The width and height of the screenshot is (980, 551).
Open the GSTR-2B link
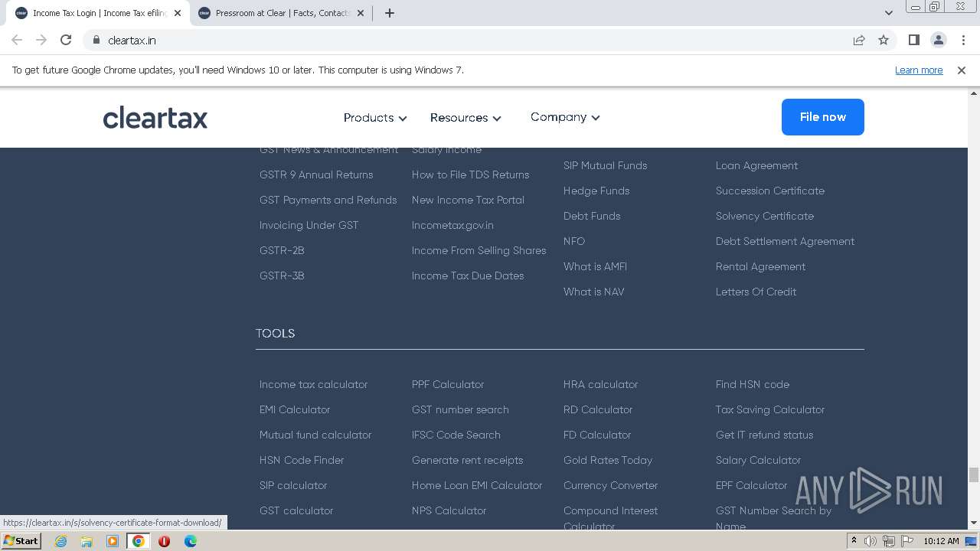tap(282, 250)
